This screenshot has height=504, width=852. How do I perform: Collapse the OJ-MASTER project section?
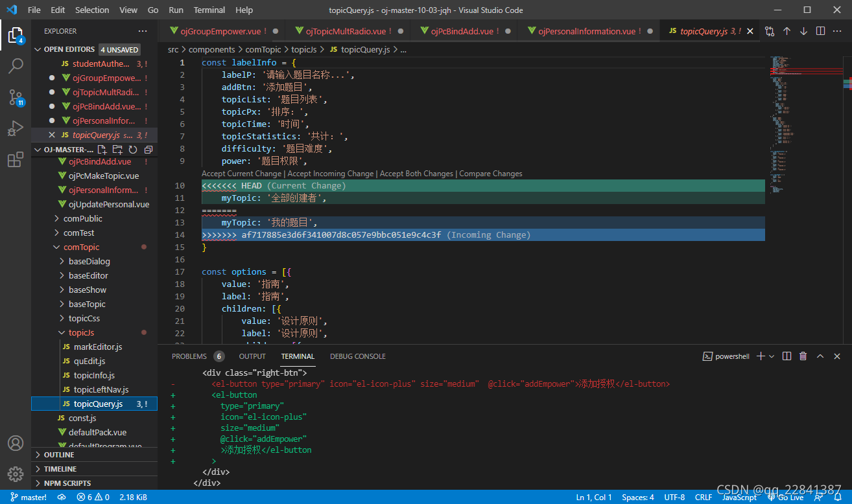point(37,150)
